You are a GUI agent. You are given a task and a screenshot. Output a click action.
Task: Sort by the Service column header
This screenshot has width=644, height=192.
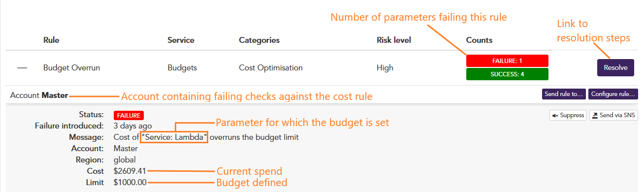181,40
